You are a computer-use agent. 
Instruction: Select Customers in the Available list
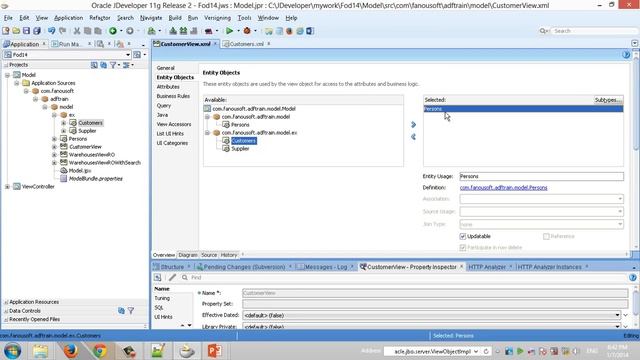(x=244, y=141)
